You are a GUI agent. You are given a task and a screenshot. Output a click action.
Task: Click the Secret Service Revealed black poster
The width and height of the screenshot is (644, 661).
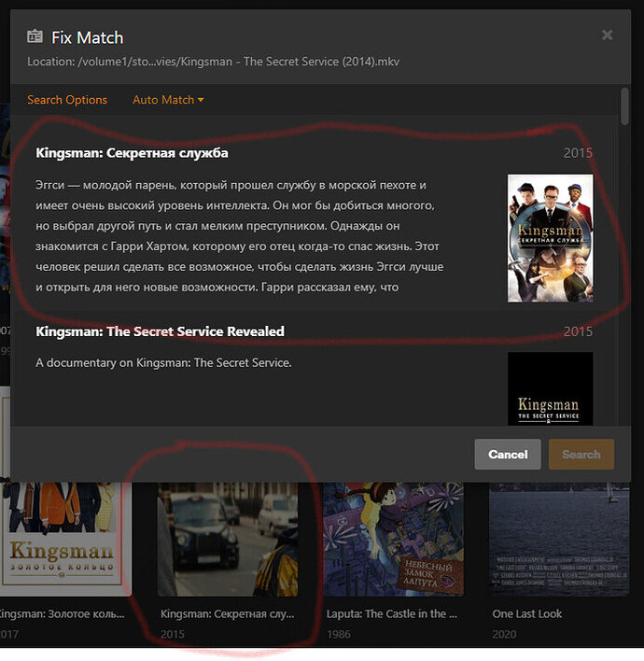click(550, 388)
